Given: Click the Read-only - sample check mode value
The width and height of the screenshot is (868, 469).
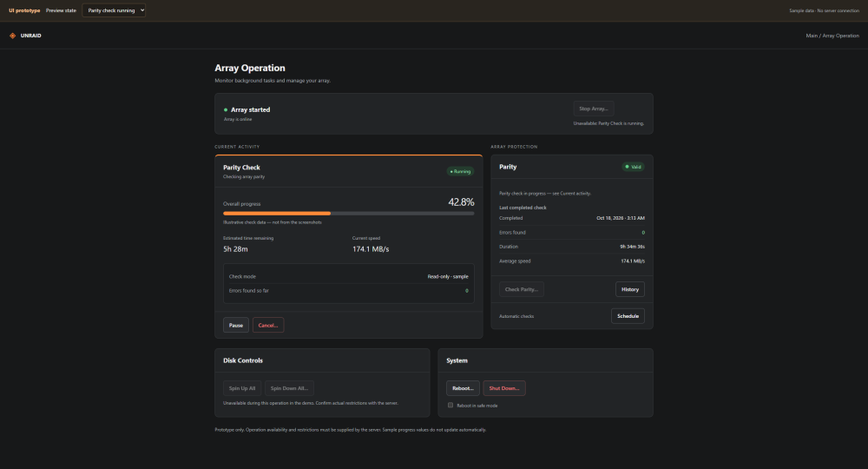Looking at the screenshot, I should pyautogui.click(x=448, y=276).
